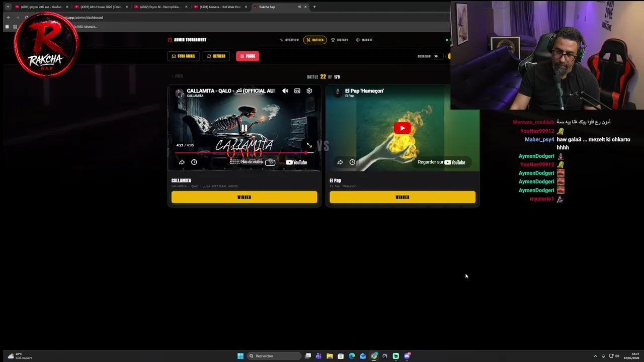Declare CALLAMITA as winner

point(244,197)
